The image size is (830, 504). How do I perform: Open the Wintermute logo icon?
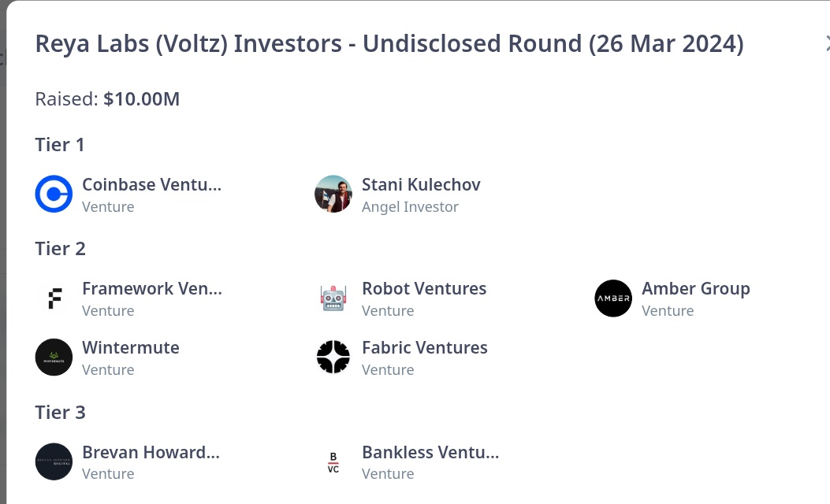pyautogui.click(x=54, y=357)
